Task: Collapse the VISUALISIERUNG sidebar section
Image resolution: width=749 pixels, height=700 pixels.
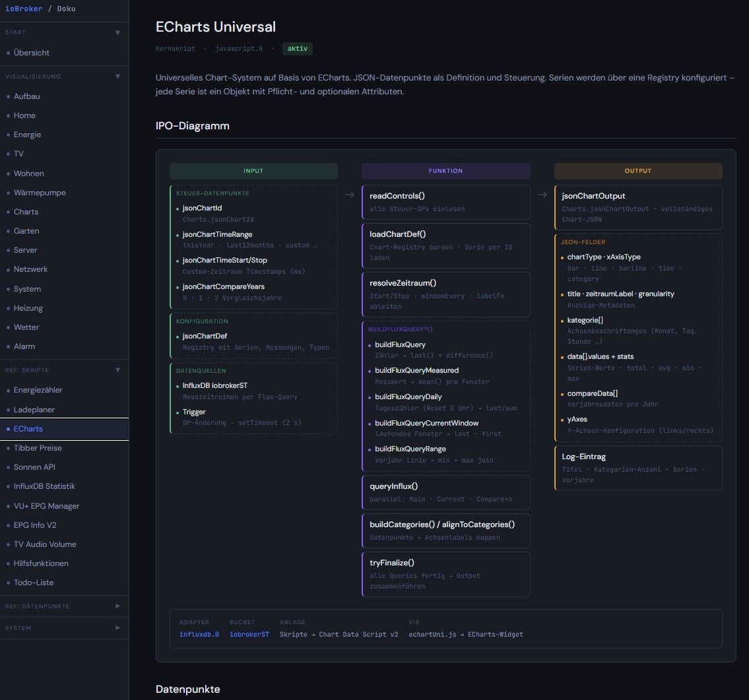Action: pyautogui.click(x=118, y=77)
